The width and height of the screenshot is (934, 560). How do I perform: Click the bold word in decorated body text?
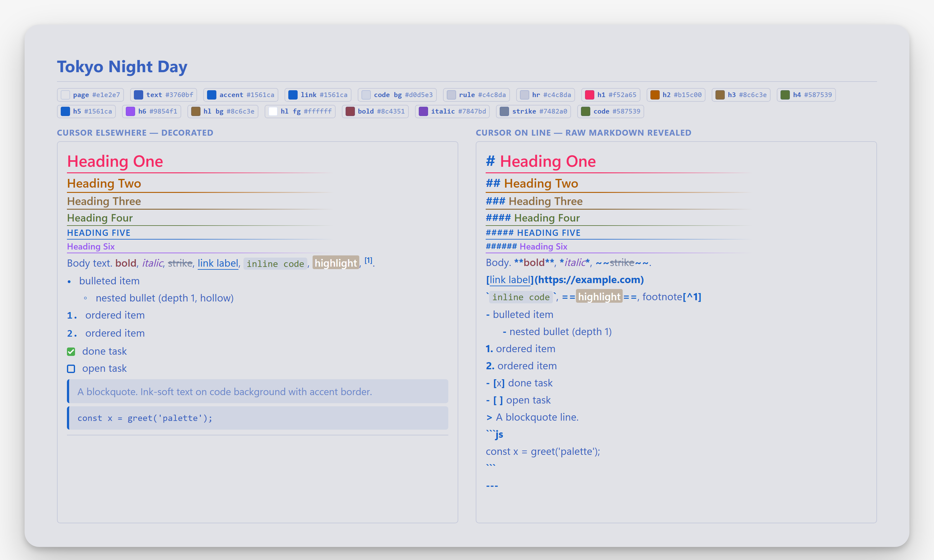pyautogui.click(x=126, y=263)
